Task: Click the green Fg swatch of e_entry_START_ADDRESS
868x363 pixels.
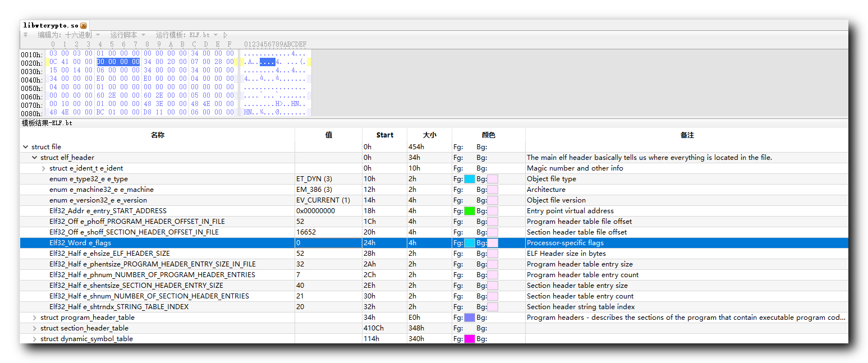Action: pos(470,211)
